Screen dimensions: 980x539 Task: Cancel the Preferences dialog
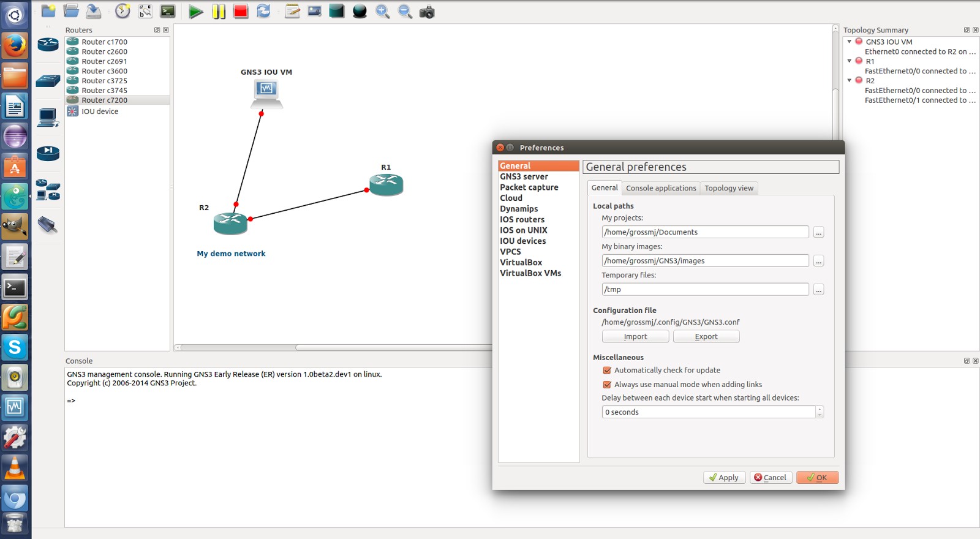point(771,478)
